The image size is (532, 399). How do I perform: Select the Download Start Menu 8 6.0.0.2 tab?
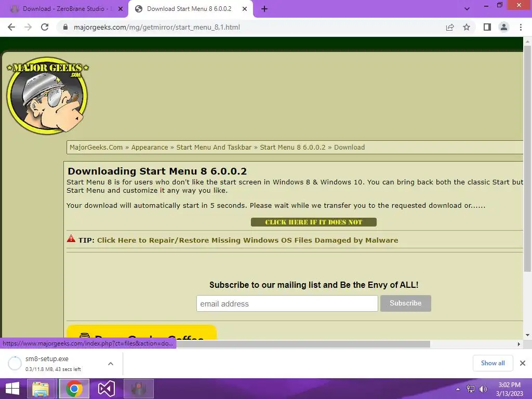pos(189,9)
